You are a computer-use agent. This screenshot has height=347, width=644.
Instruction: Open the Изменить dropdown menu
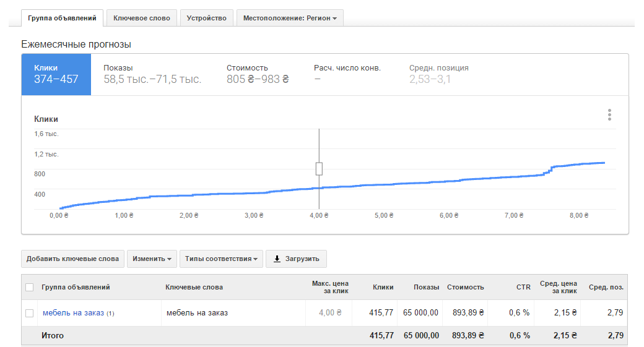click(152, 259)
